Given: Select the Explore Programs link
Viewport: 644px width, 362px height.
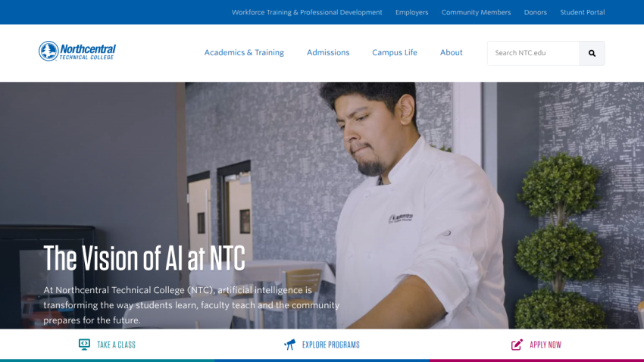Looking at the screenshot, I should [330, 345].
